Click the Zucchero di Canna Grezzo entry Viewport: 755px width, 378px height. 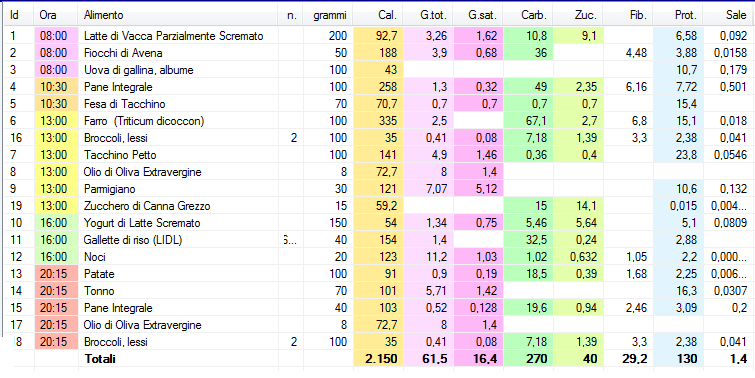147,206
